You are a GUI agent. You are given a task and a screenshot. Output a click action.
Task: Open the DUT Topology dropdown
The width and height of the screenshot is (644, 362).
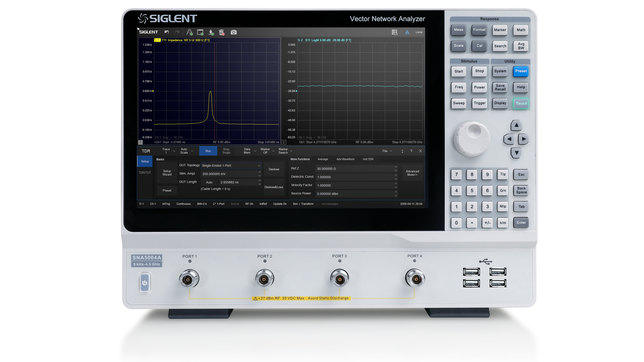[x=231, y=166]
